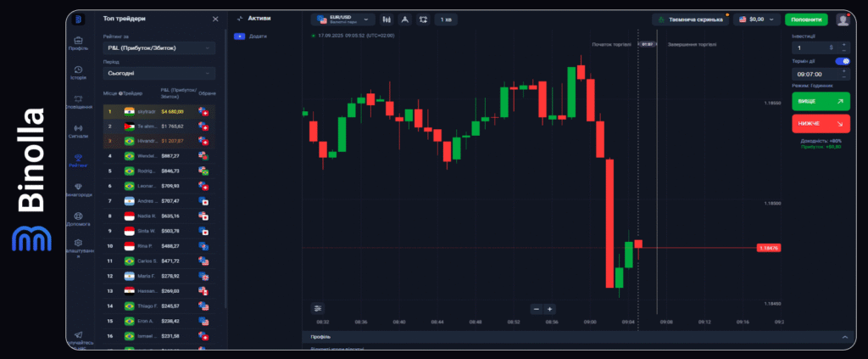Open the Допомога help sidebar icon
This screenshot has height=359, width=868.
point(78,216)
